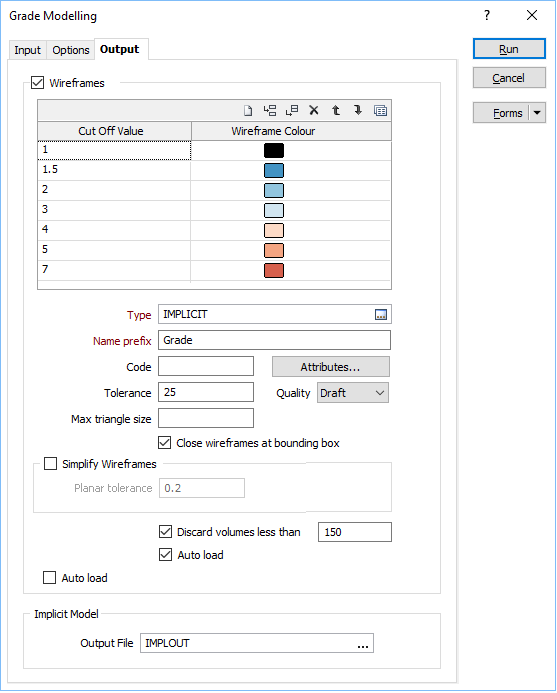The image size is (557, 693).
Task: Click the Run button
Action: point(509,49)
